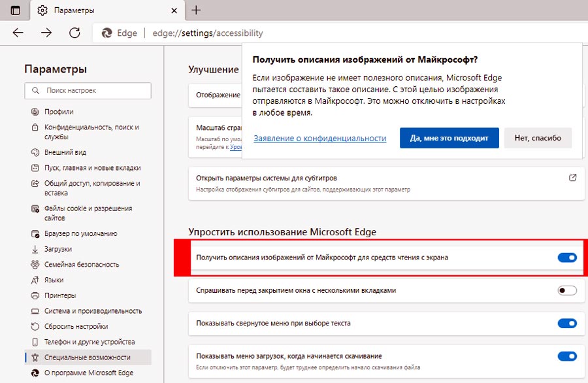Select Специальные возможности in sidebar

pyautogui.click(x=88, y=358)
